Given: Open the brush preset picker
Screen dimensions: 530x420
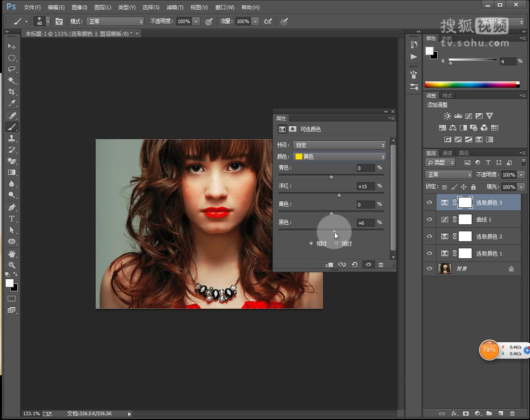Looking at the screenshot, I should pyautogui.click(x=42, y=21).
